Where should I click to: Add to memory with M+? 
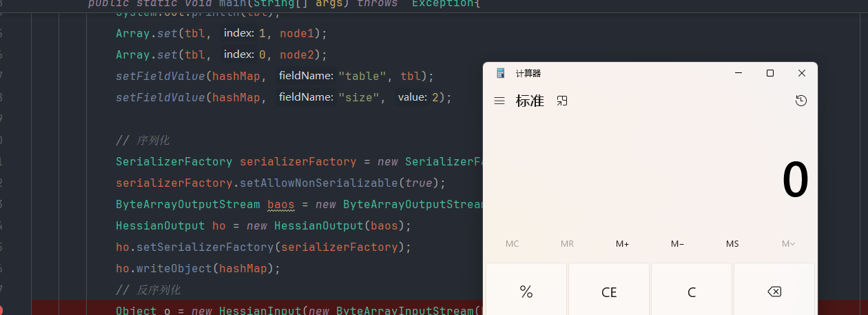[x=623, y=244]
